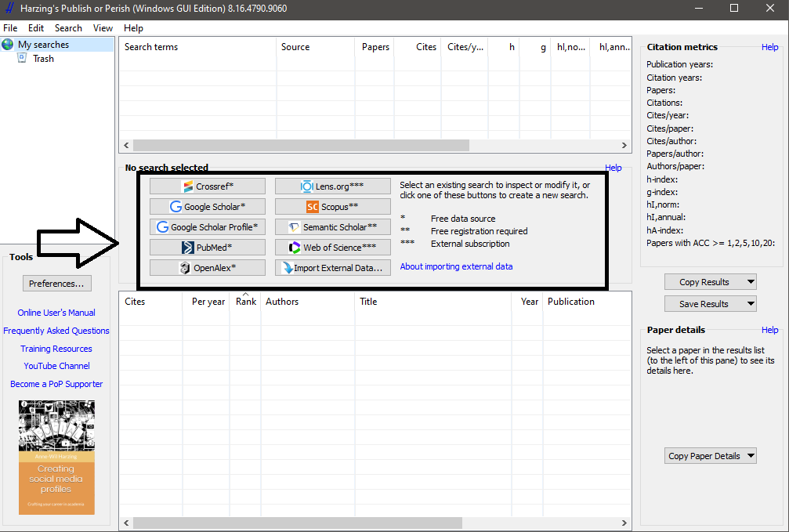The width and height of the screenshot is (789, 532).
Task: Open the Edit menu
Action: click(x=36, y=28)
